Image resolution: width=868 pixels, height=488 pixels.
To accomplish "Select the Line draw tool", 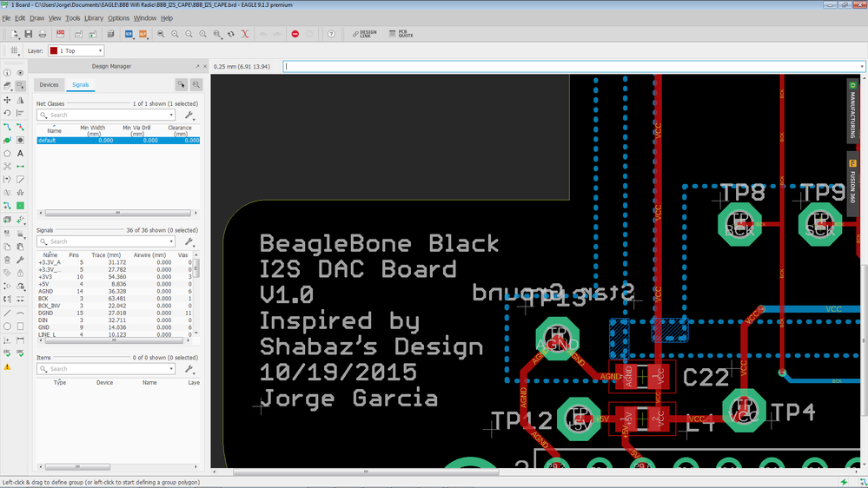I will point(7,313).
